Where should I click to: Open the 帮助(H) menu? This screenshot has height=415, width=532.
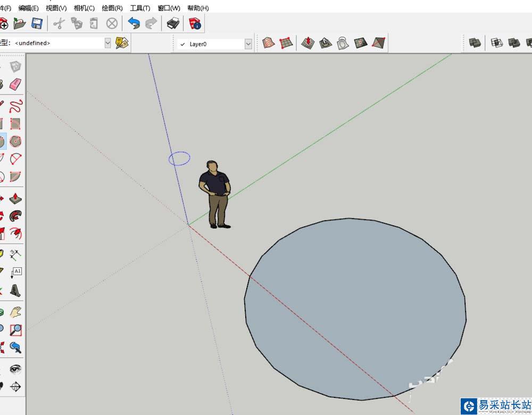198,8
